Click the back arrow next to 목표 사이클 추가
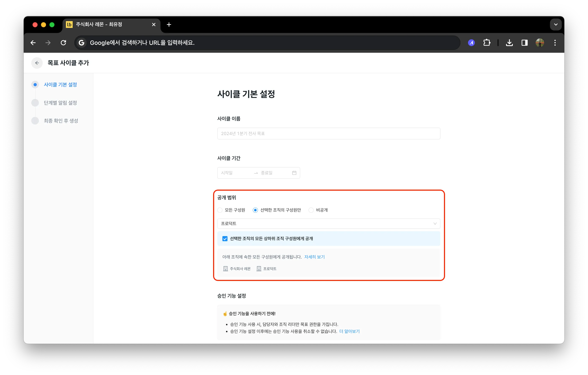This screenshot has height=375, width=588. point(37,63)
